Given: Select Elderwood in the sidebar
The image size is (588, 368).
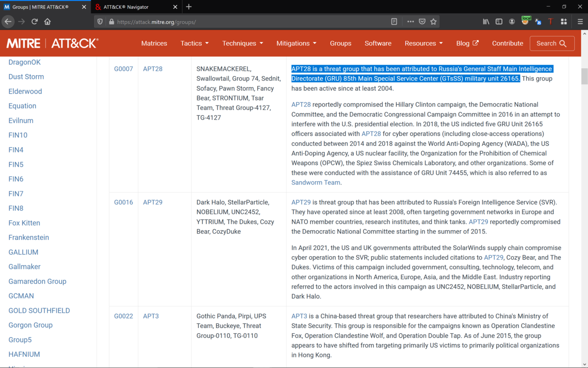Looking at the screenshot, I should 25,91.
